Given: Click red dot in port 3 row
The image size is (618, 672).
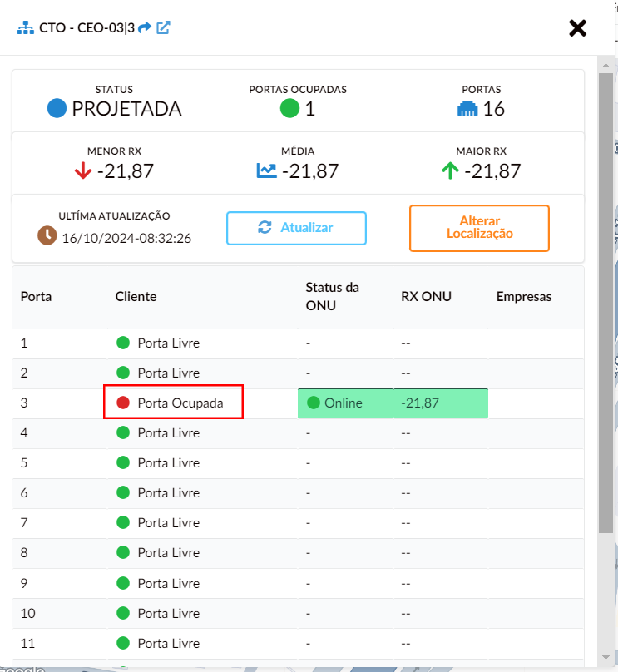Looking at the screenshot, I should click(123, 403).
